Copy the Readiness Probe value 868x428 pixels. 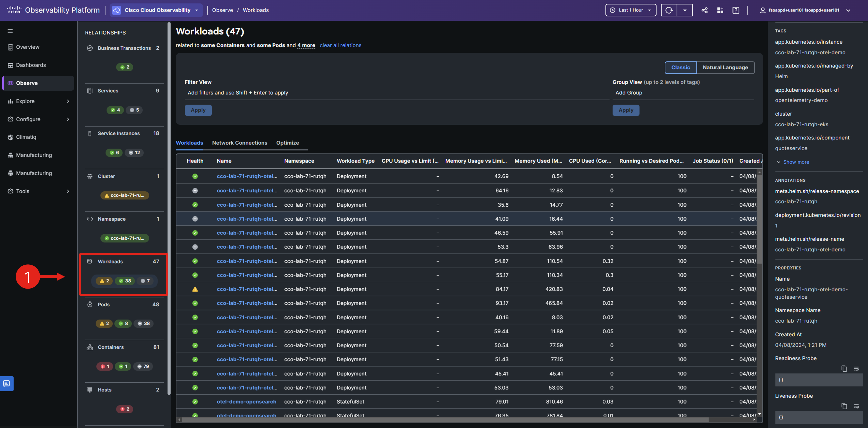(844, 369)
